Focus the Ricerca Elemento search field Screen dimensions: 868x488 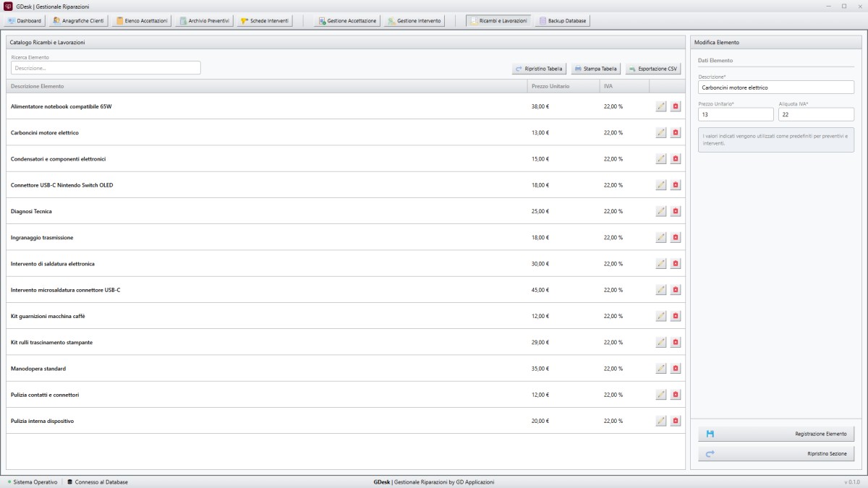106,68
